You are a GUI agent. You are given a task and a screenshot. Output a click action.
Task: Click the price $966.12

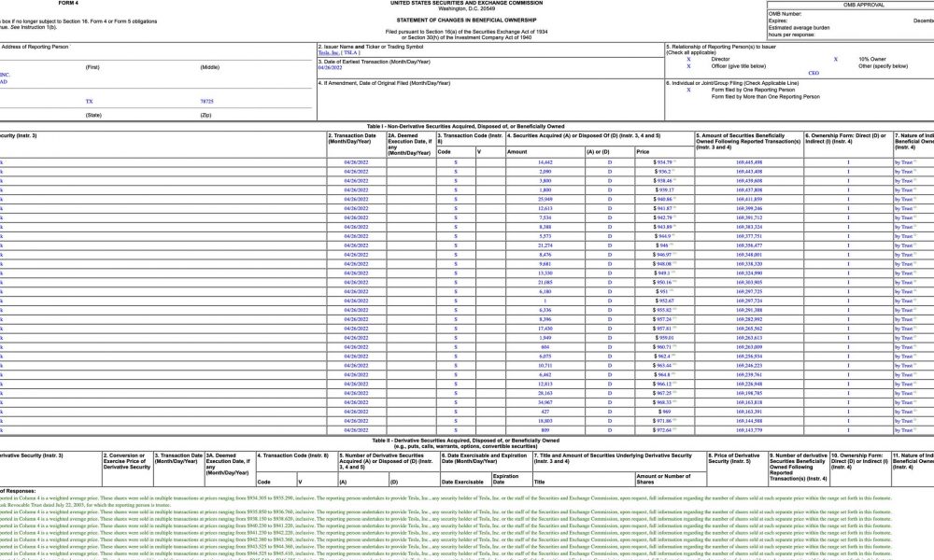[664, 384]
